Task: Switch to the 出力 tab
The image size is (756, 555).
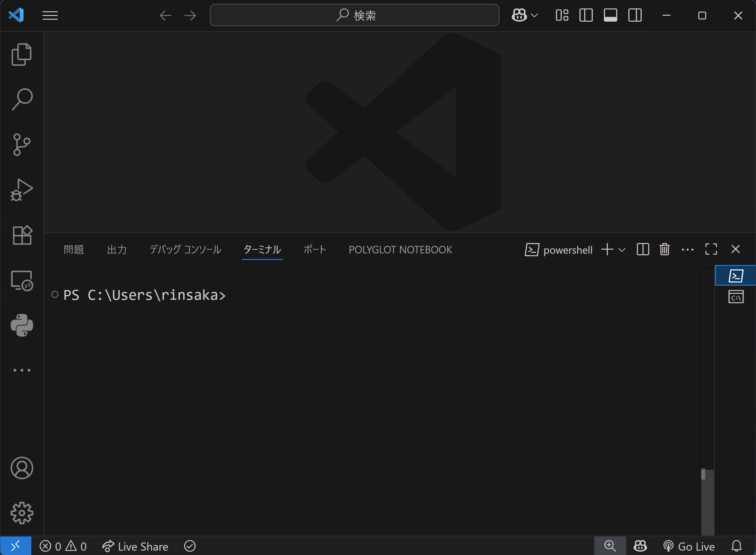Action: (x=117, y=250)
